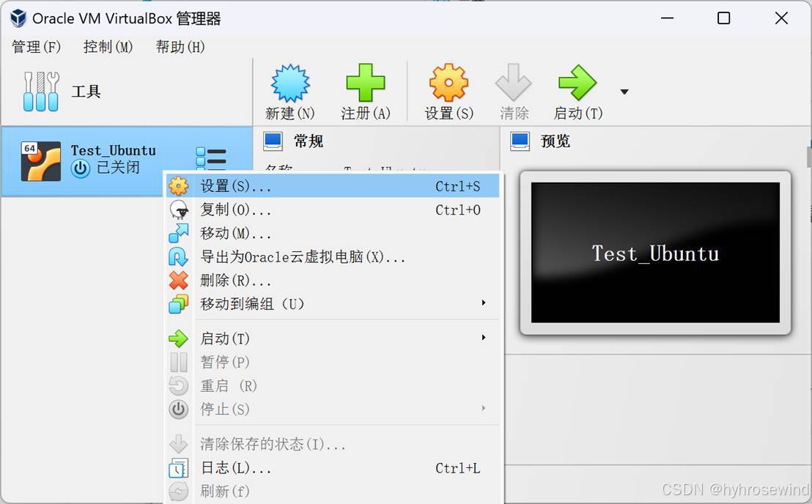Click the 已关闭 power state icon
The image size is (812, 504).
coord(81,168)
